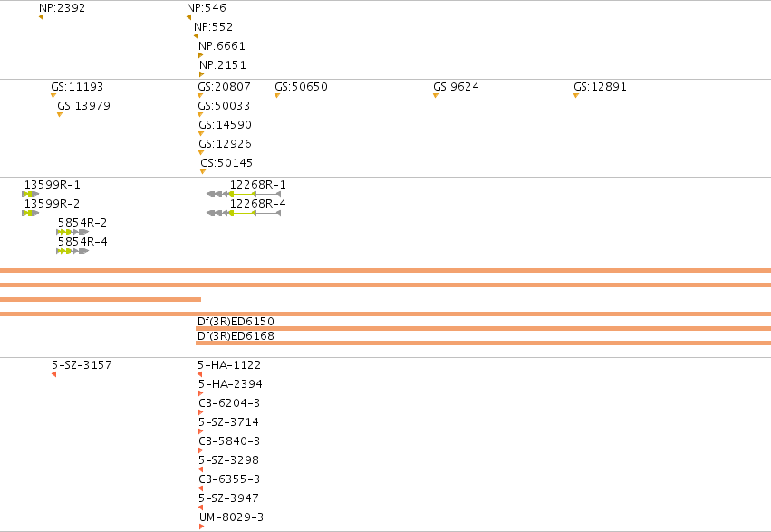Click the 12268R-1 gene model glyph
The image size is (771, 532).
[244, 194]
